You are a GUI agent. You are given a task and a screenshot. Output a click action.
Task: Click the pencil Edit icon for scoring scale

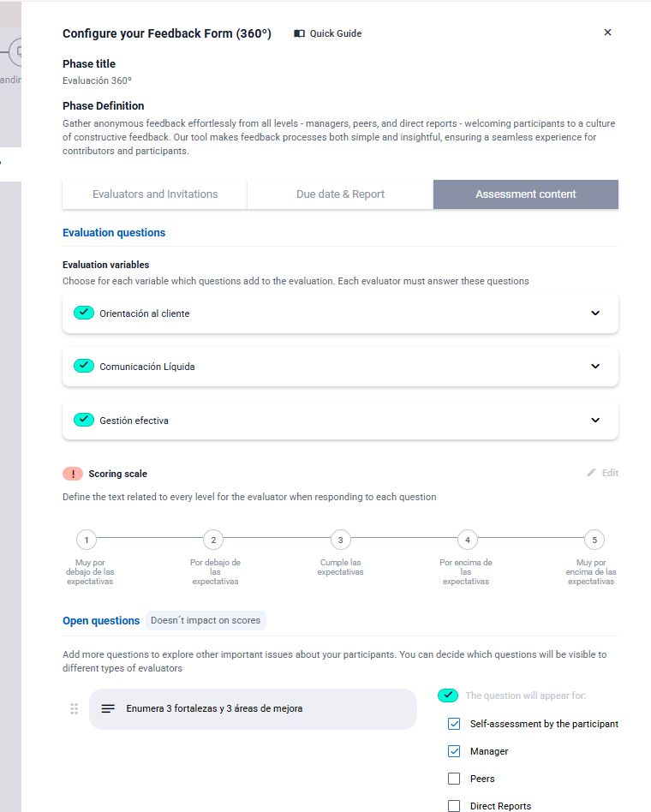click(x=591, y=473)
